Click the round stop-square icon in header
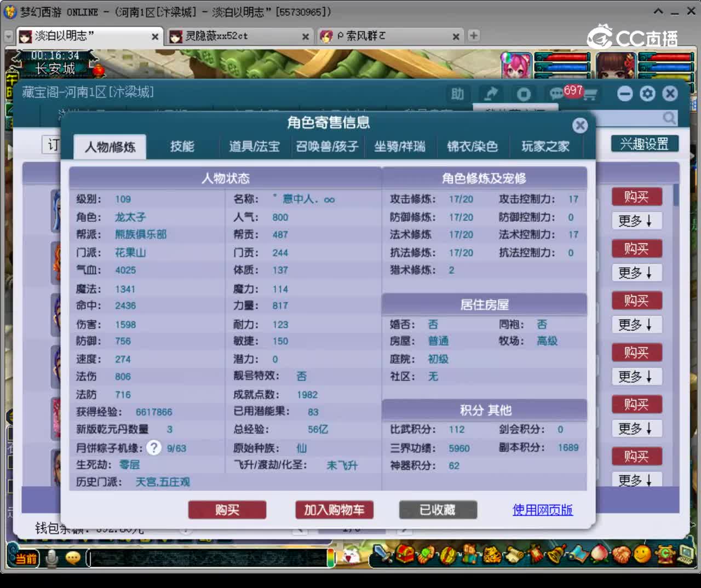 pos(524,94)
